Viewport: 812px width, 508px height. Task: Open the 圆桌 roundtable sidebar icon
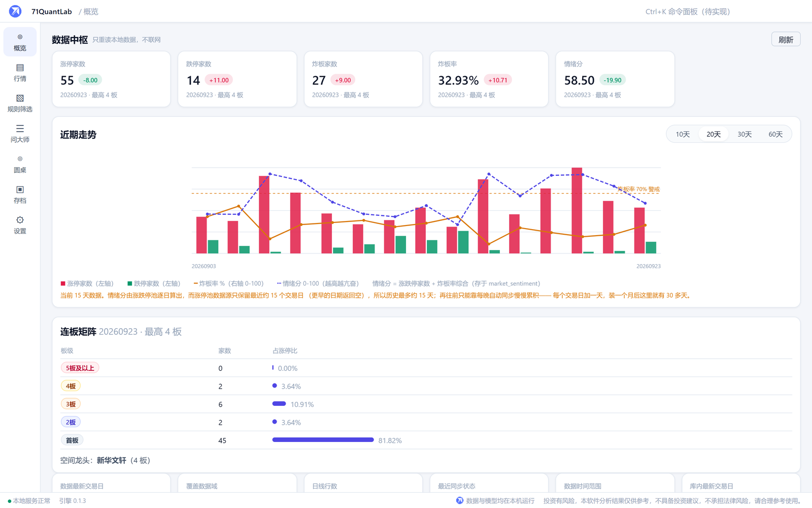[x=20, y=164]
